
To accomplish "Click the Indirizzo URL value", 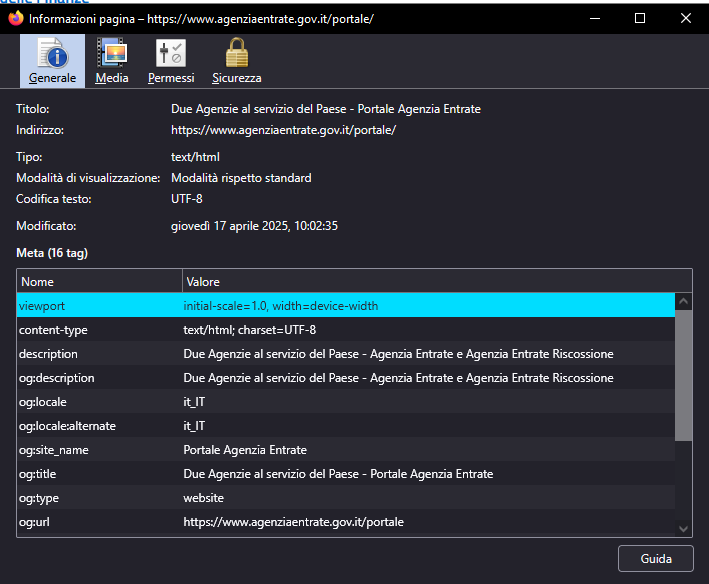I will pos(284,130).
